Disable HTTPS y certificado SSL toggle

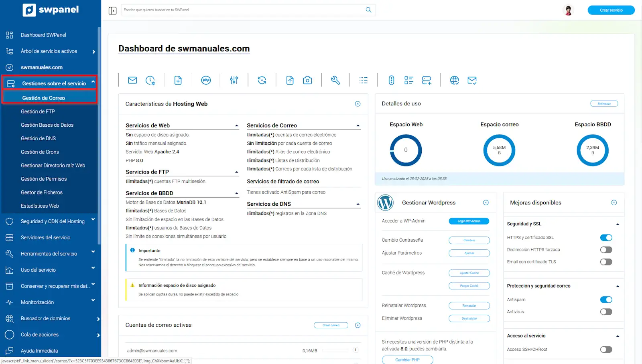(x=606, y=238)
